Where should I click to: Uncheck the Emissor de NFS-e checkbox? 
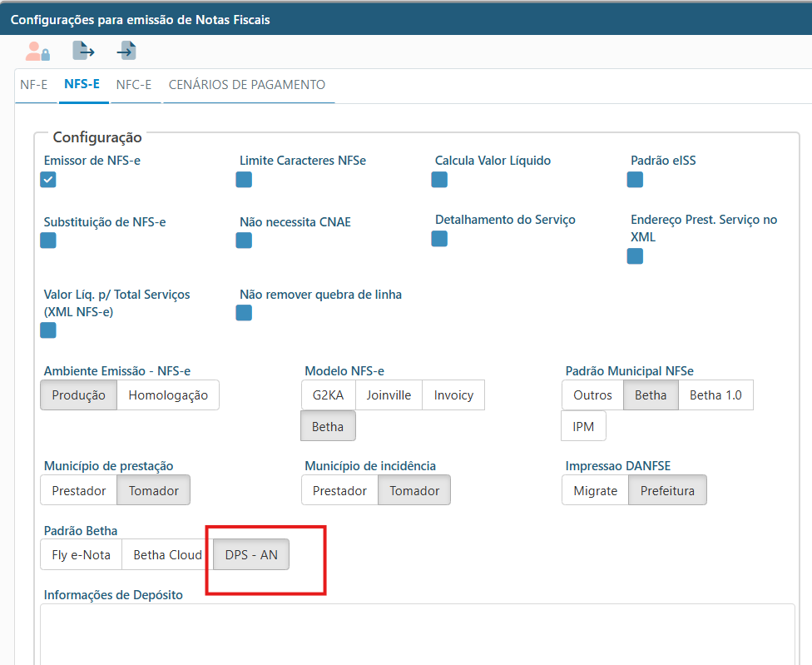click(x=48, y=180)
